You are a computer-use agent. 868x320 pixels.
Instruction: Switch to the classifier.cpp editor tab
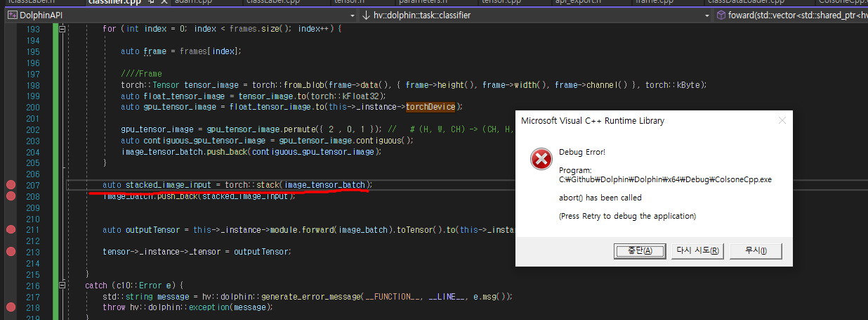pyautogui.click(x=114, y=2)
